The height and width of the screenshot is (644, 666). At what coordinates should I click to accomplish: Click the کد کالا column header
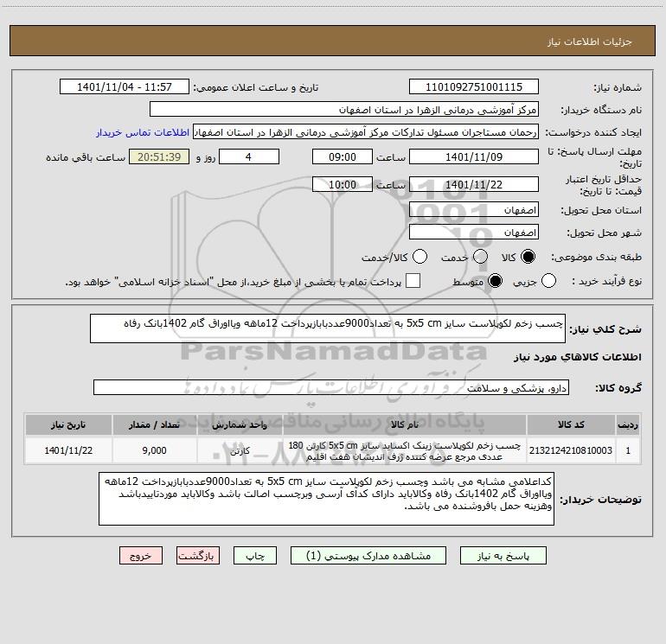point(571,424)
